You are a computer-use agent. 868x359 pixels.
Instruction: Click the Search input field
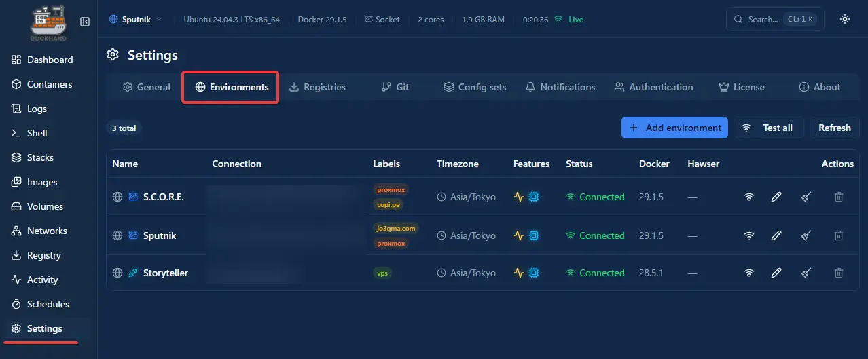[775, 20]
